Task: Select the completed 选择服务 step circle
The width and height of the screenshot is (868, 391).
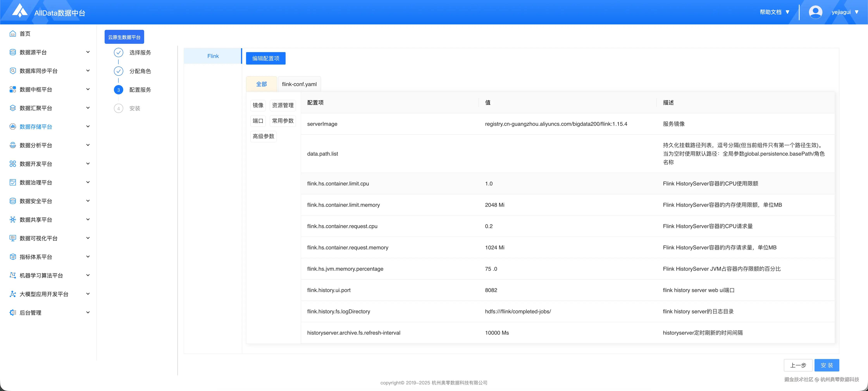Action: [x=118, y=53]
